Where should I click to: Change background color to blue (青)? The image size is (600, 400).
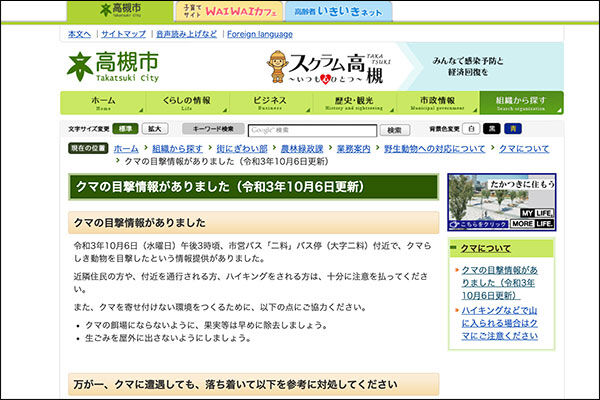pos(513,129)
